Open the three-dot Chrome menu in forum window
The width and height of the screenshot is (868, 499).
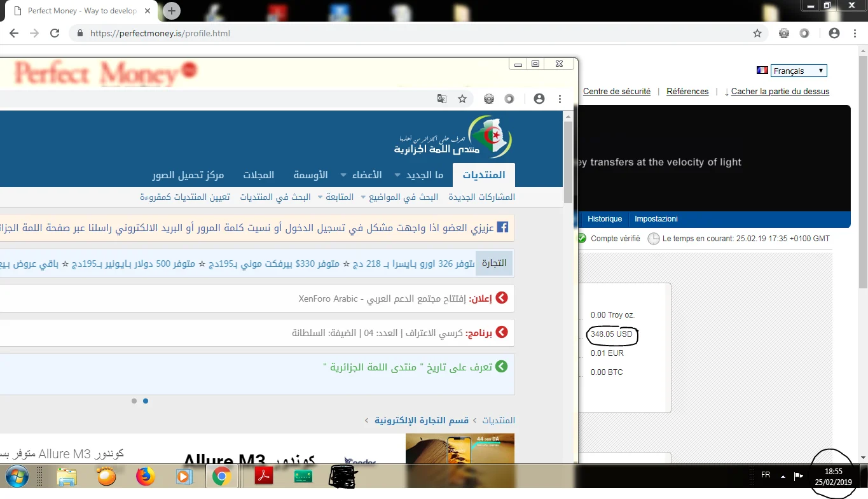560,99
